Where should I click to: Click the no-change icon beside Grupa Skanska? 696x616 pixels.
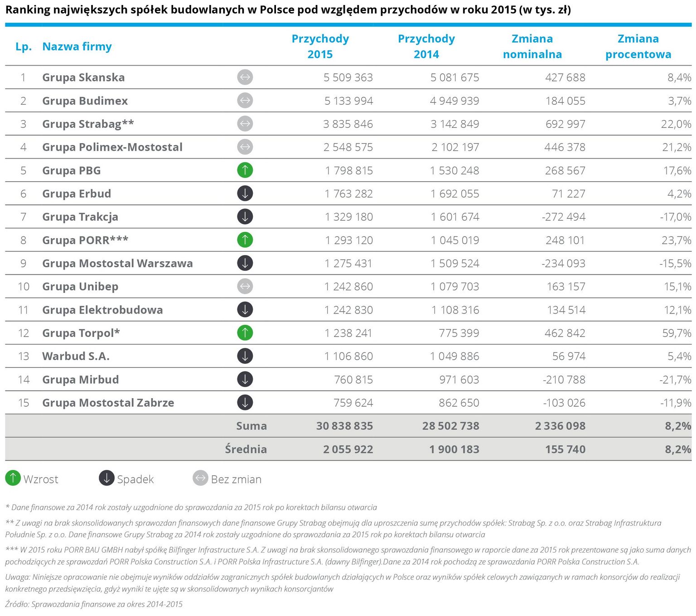[x=245, y=77]
